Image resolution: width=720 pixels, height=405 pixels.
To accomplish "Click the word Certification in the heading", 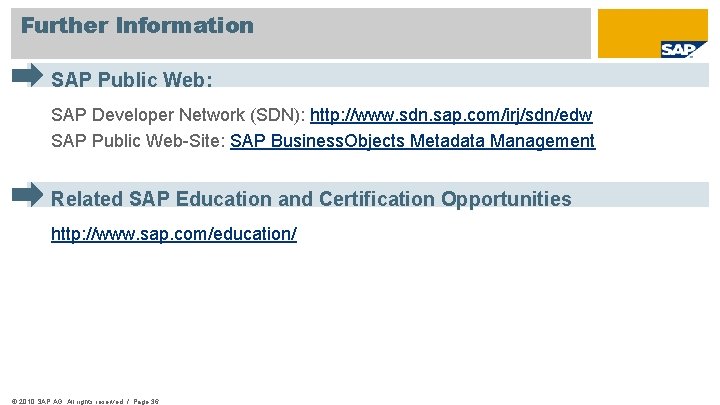I will pyautogui.click(x=376, y=198).
